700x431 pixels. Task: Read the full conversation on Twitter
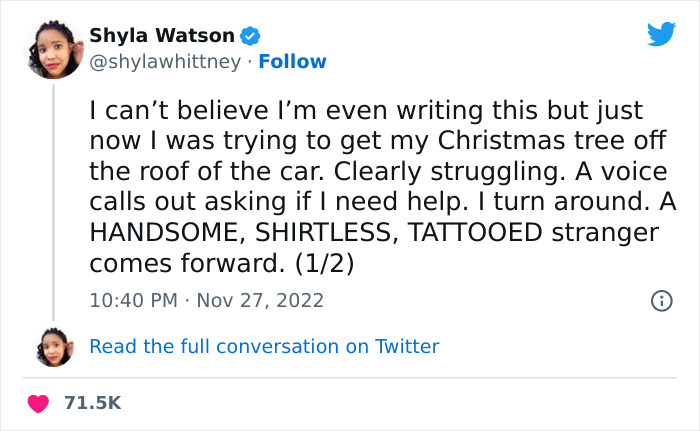tap(264, 347)
